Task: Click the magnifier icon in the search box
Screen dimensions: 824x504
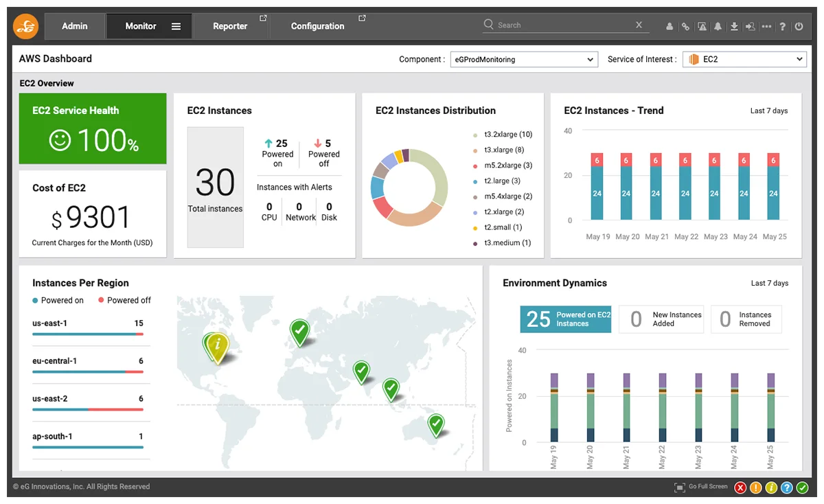Action: pyautogui.click(x=488, y=24)
